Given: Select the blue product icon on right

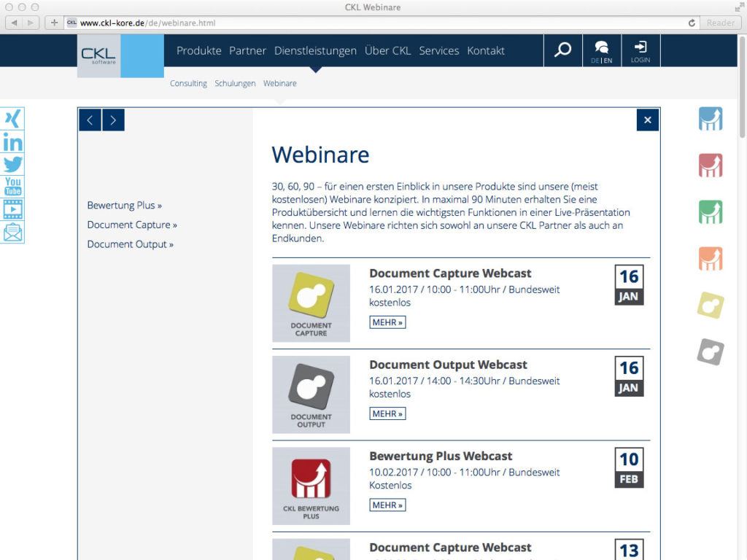Looking at the screenshot, I should pos(710,119).
